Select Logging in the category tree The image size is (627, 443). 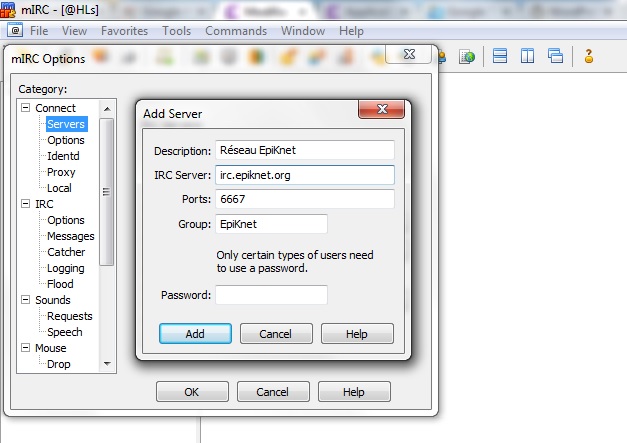pyautogui.click(x=66, y=268)
